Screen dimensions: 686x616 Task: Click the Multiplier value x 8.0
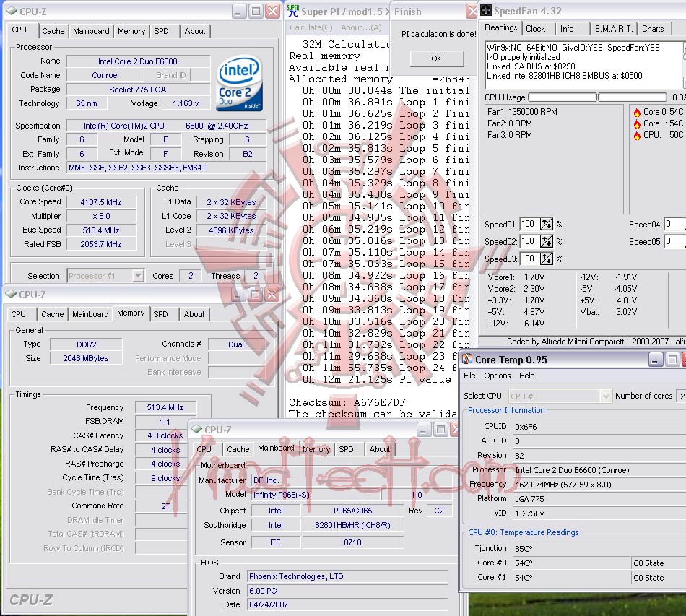click(101, 216)
